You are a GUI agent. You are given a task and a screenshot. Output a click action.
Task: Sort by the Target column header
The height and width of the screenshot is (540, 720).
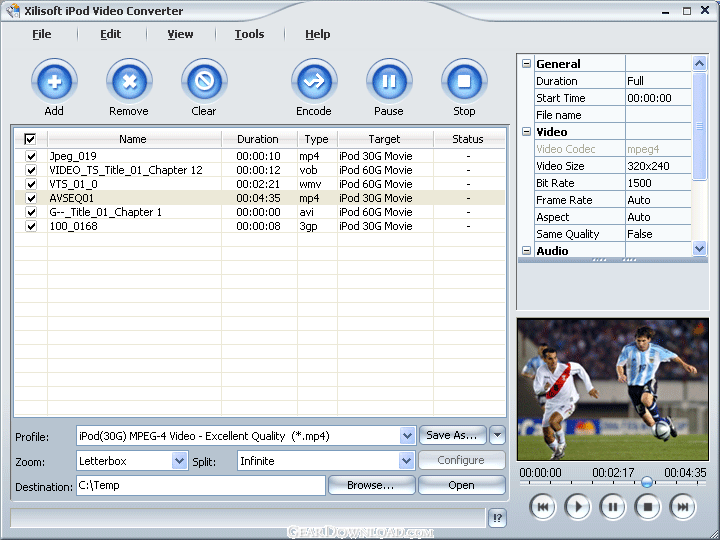(385, 139)
